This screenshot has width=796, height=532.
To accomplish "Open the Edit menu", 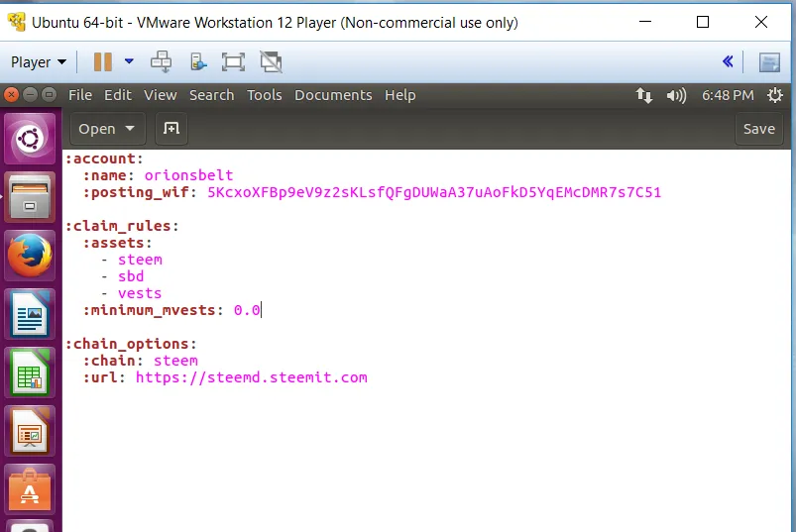I will [118, 95].
